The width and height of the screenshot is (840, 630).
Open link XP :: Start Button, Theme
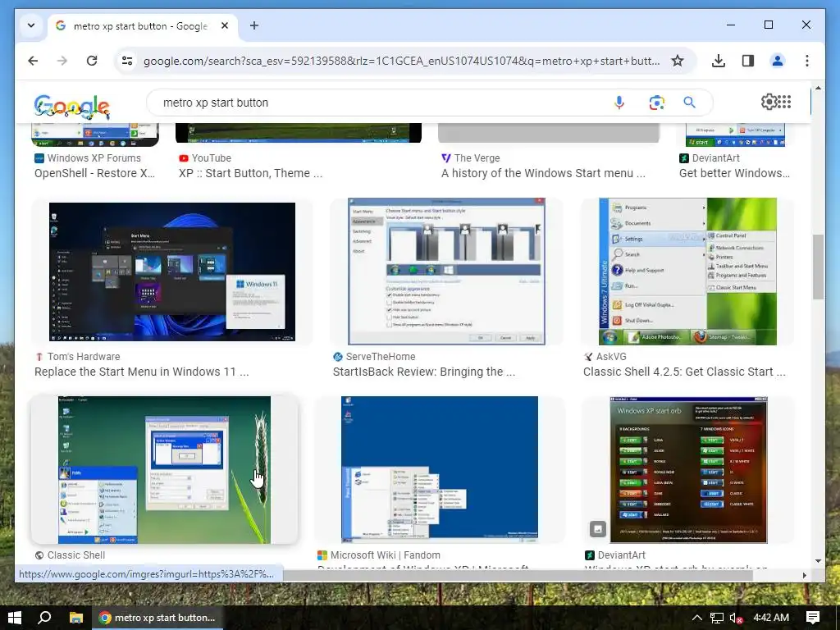click(x=251, y=173)
